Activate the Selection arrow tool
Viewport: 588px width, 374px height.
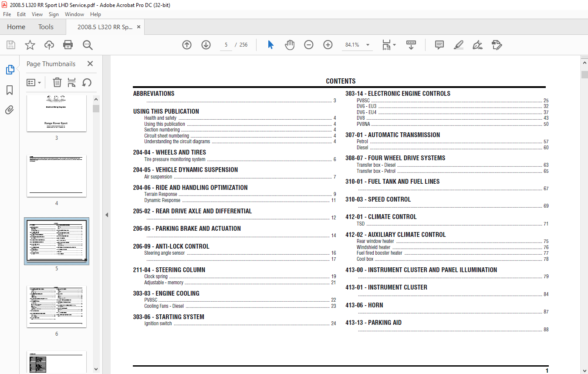[x=270, y=45]
